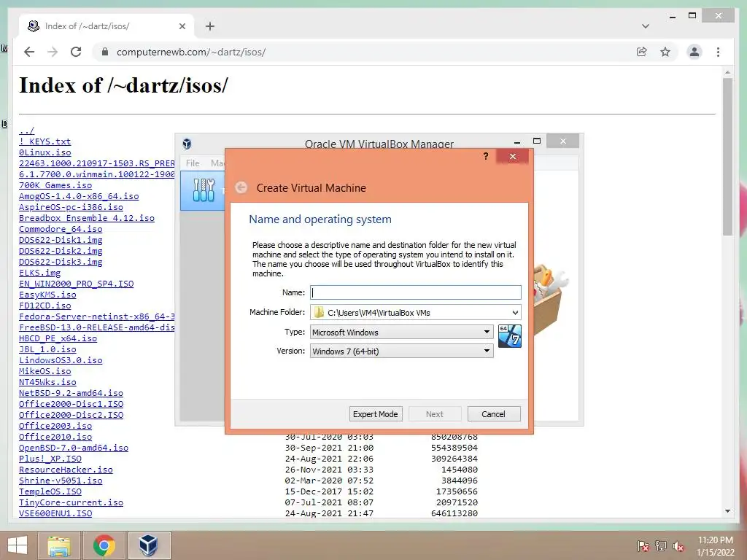This screenshot has width=747, height=560.
Task: Click the Machine Folder yellow folder icon
Action: click(319, 312)
